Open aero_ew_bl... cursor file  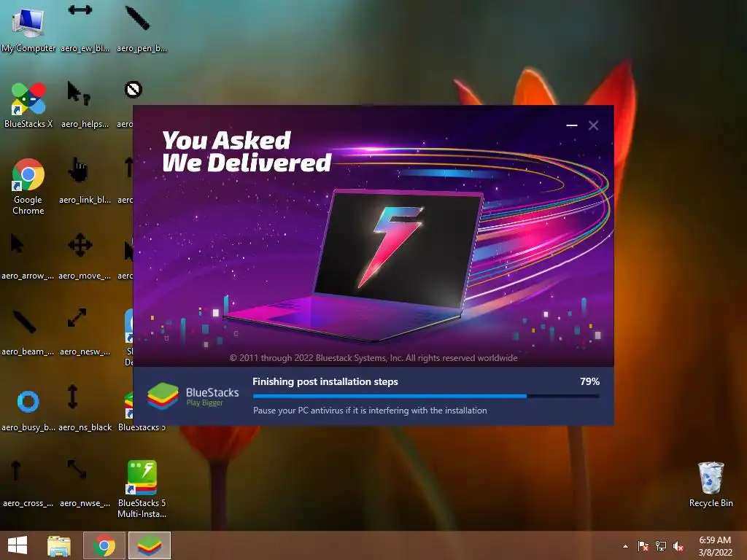[x=85, y=28]
